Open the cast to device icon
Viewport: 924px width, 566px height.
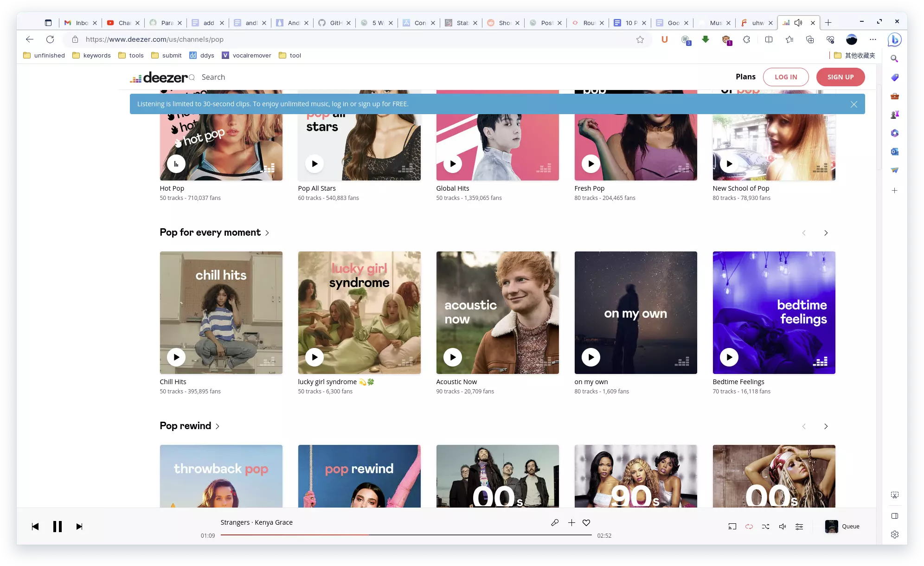pyautogui.click(x=732, y=526)
